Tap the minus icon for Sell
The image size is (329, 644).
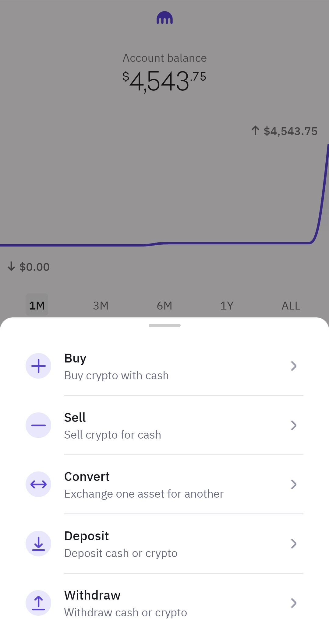38,425
